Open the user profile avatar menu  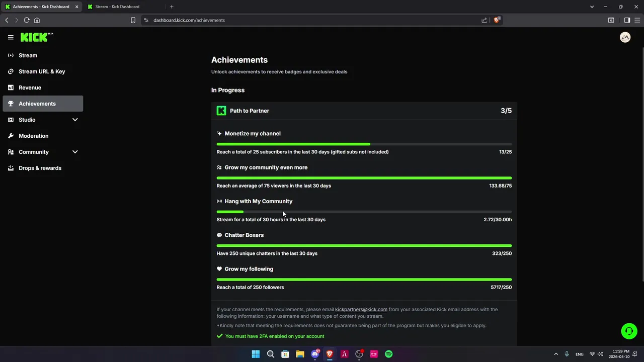[625, 37]
